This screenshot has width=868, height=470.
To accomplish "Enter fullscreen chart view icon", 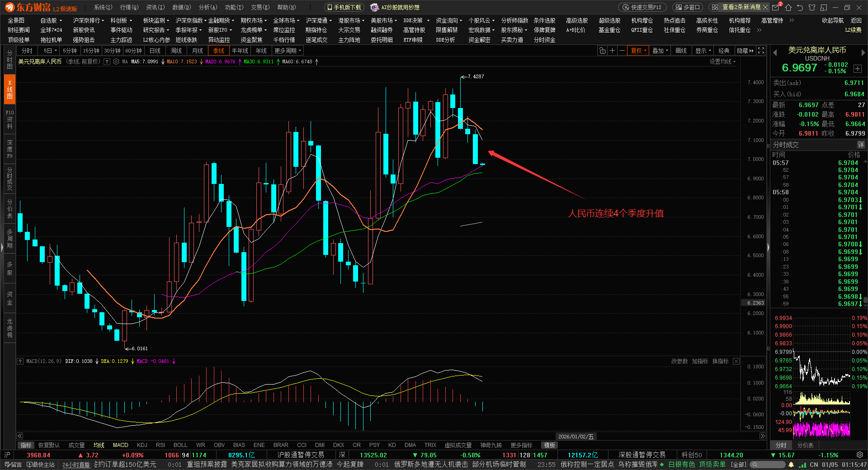I will coord(761,51).
